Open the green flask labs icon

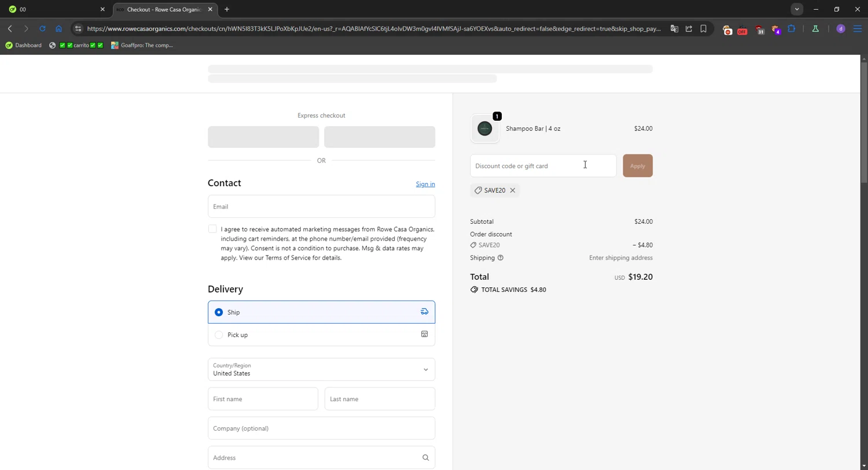coord(815,28)
